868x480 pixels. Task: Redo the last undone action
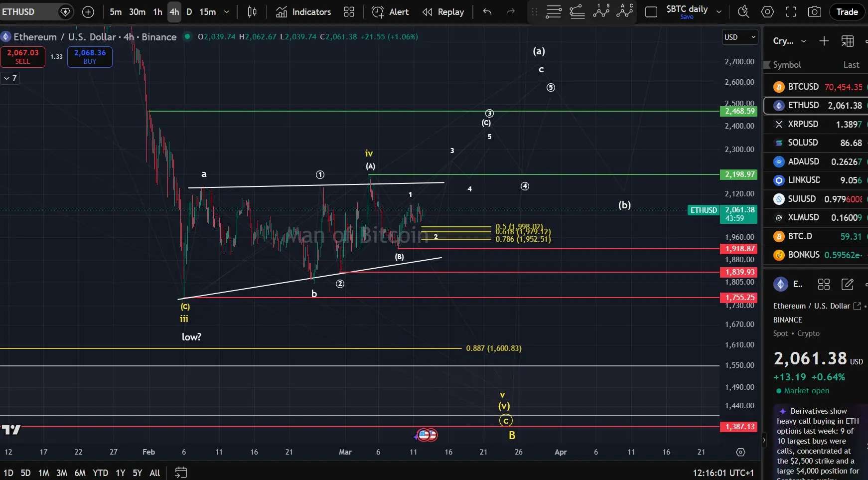510,12
